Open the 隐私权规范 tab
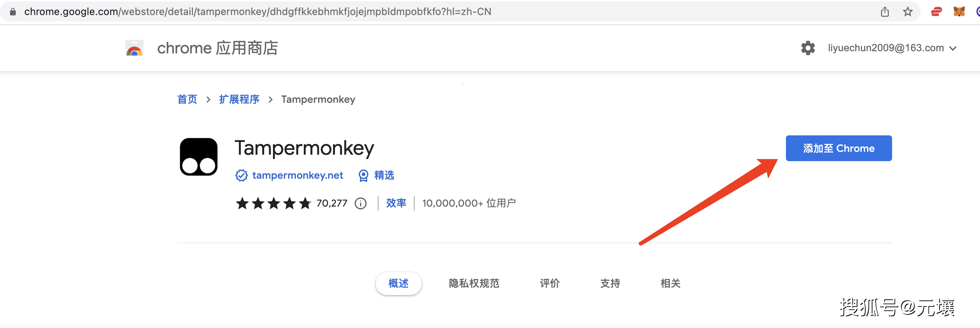This screenshot has width=980, height=328. pos(474,284)
